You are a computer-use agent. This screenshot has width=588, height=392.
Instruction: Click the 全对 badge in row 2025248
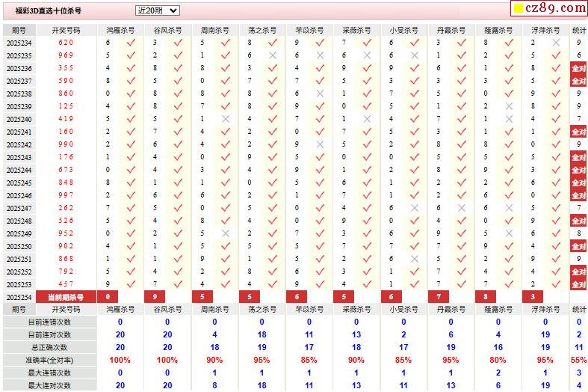pos(578,221)
